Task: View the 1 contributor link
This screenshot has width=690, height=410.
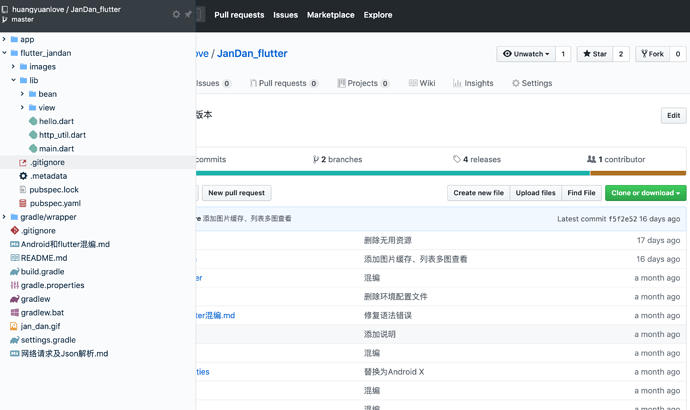Action: (616, 159)
